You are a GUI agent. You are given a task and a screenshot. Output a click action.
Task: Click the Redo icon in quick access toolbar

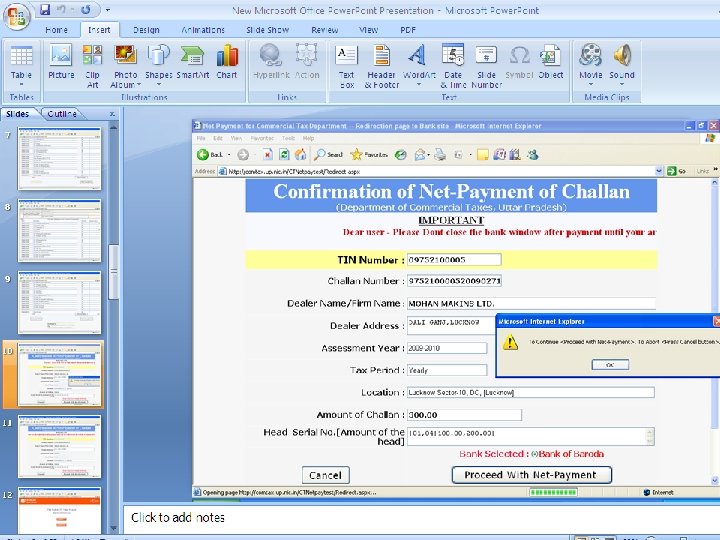click(x=85, y=9)
